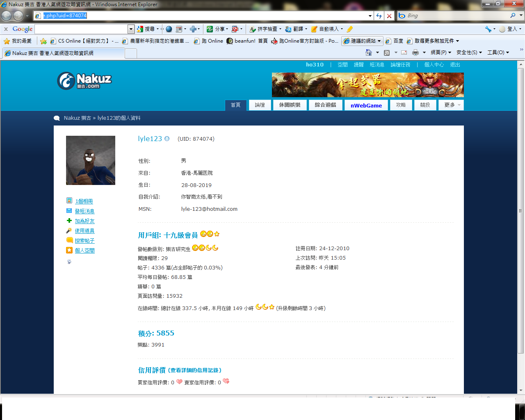Click the Google toolbar search field

point(81,29)
